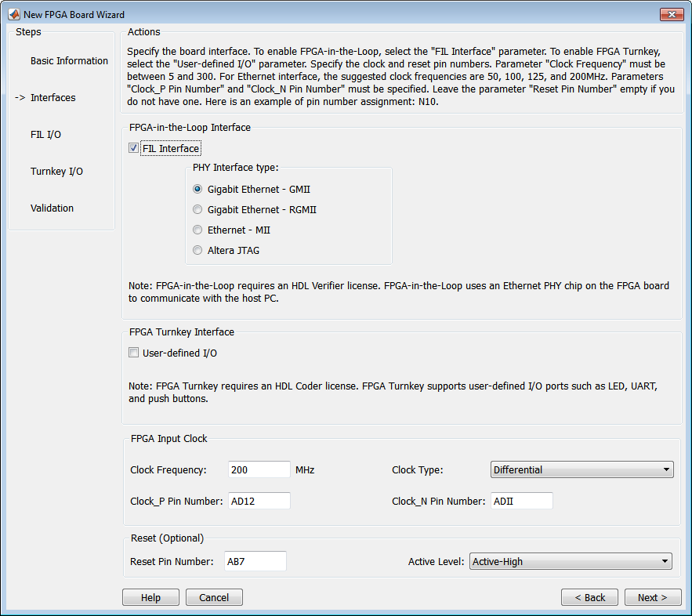Switch to Turnkey I/O step
Screen dimensions: 692x616
click(x=56, y=171)
